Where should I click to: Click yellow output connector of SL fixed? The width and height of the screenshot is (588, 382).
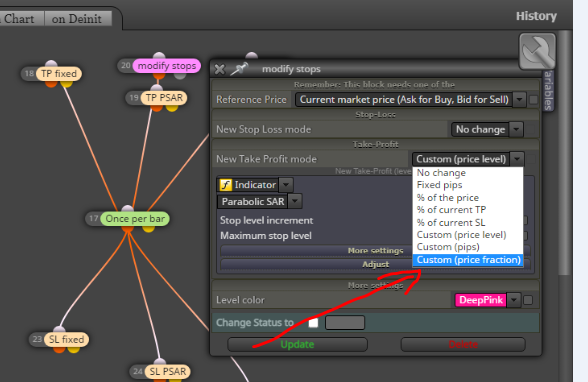coord(74,349)
